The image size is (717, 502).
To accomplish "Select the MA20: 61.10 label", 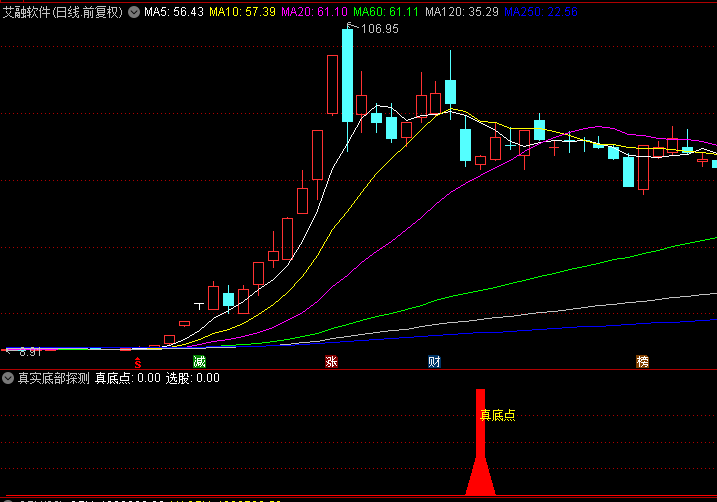I will [314, 12].
